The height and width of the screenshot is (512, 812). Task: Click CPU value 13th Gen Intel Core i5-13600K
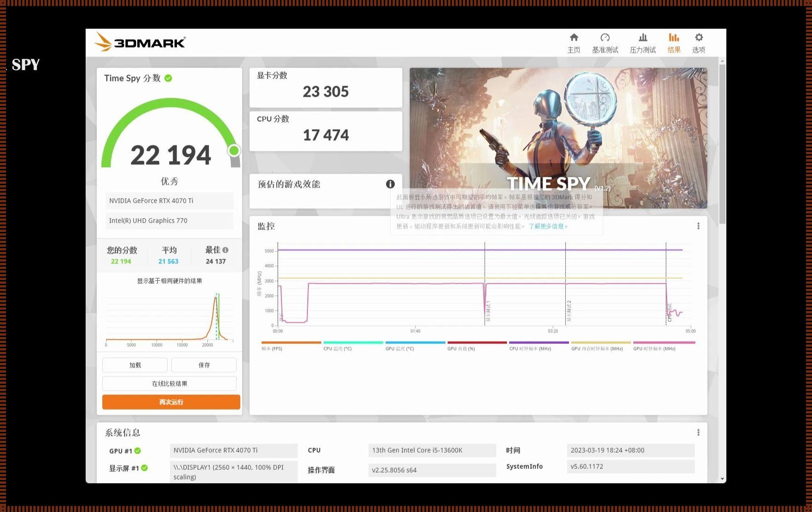point(432,450)
